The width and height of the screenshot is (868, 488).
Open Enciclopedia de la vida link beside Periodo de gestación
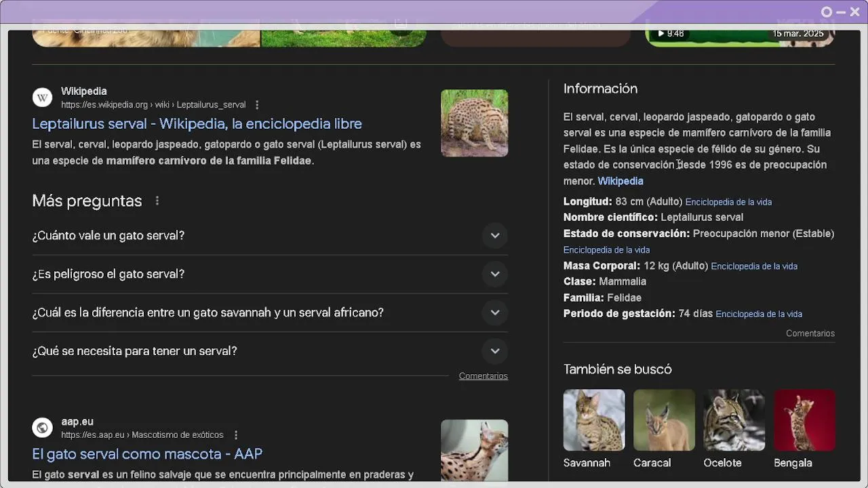[x=759, y=314]
